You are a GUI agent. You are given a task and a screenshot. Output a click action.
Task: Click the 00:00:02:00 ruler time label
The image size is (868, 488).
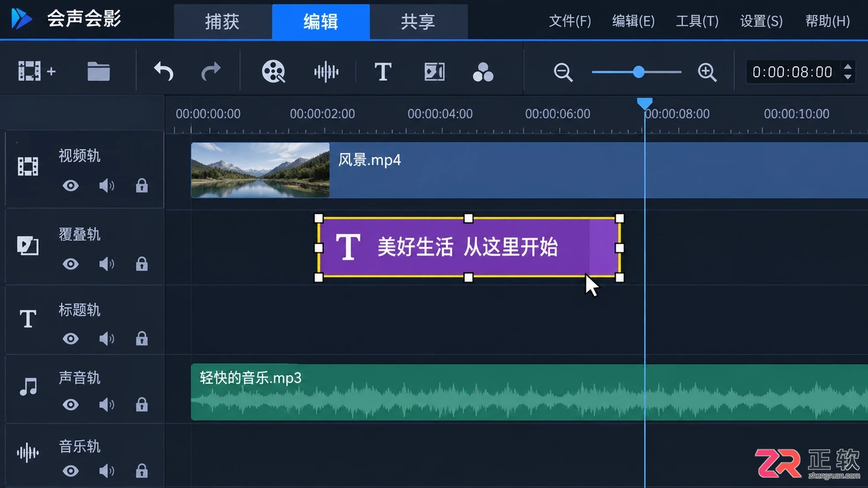[322, 114]
